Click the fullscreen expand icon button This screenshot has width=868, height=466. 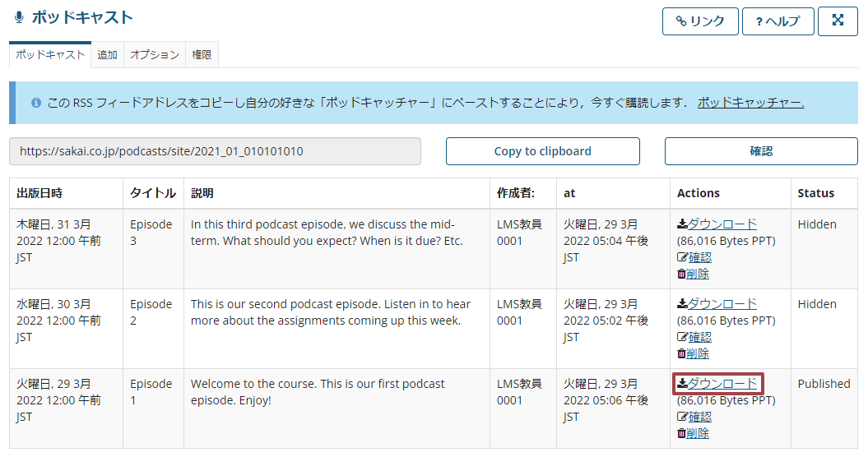tap(838, 21)
